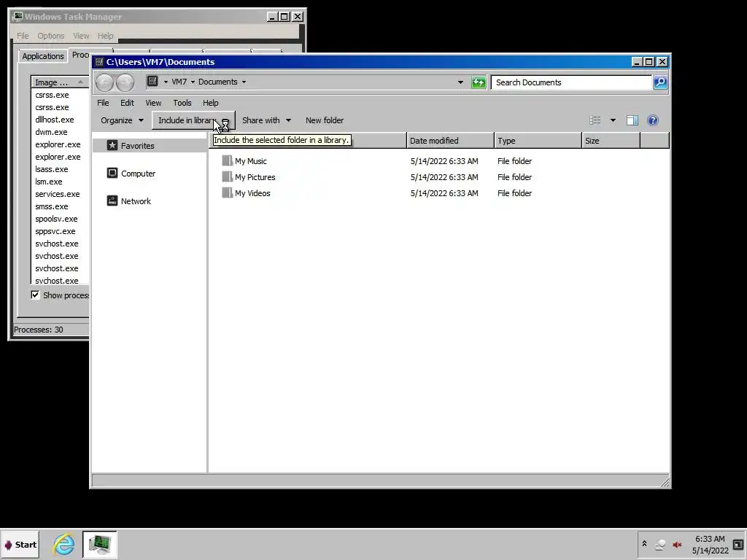Click the Favorites star icon
747x560 pixels.
tap(112, 145)
